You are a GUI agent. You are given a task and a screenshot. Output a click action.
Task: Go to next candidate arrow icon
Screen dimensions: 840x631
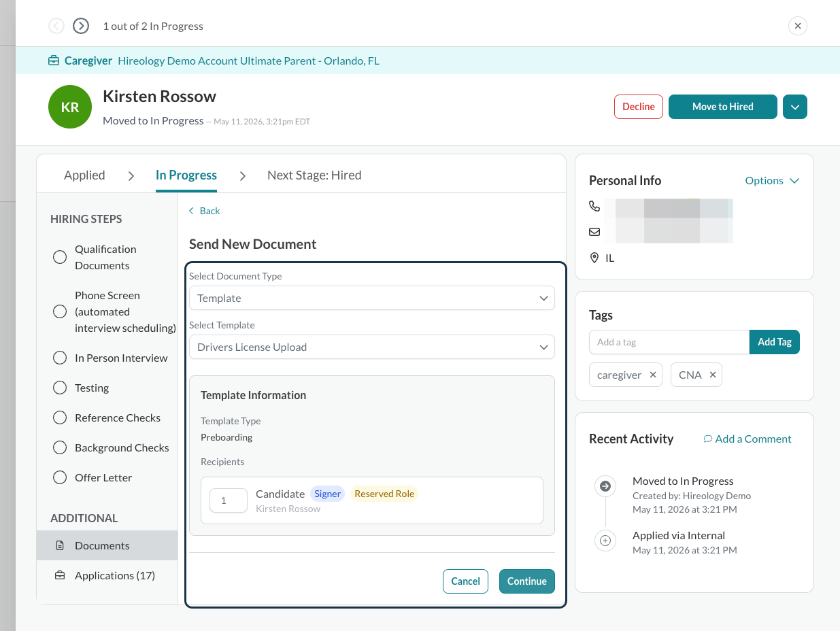click(x=81, y=26)
